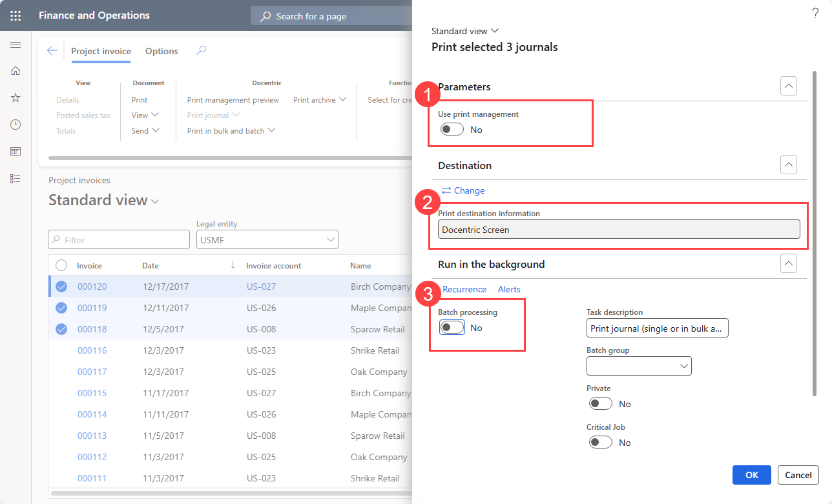The width and height of the screenshot is (832, 504).
Task: Open Recent clock icon in sidebar
Action: 16,125
